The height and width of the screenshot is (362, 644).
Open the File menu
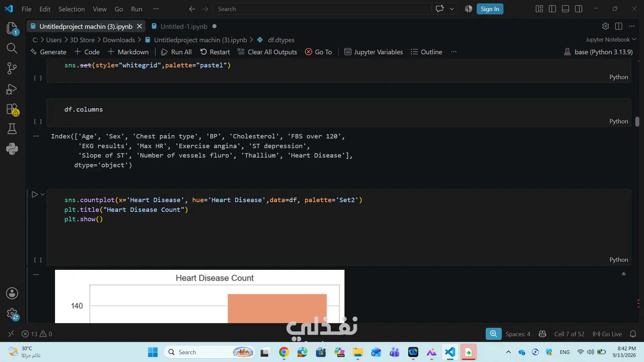(26, 9)
